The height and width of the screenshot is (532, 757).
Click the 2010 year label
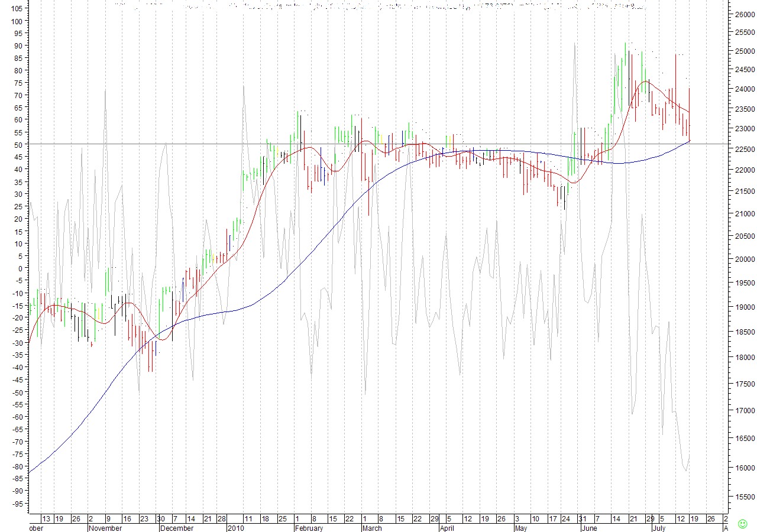tap(236, 528)
